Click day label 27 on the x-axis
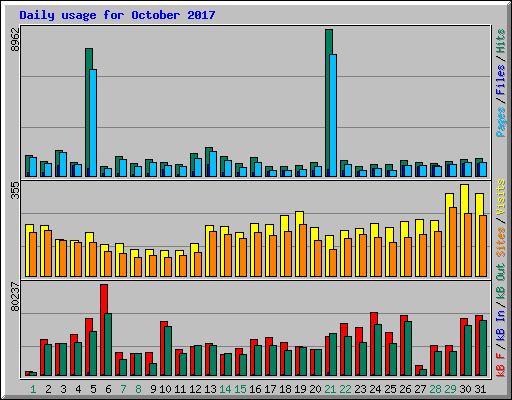This screenshot has width=512, height=400. 420,389
